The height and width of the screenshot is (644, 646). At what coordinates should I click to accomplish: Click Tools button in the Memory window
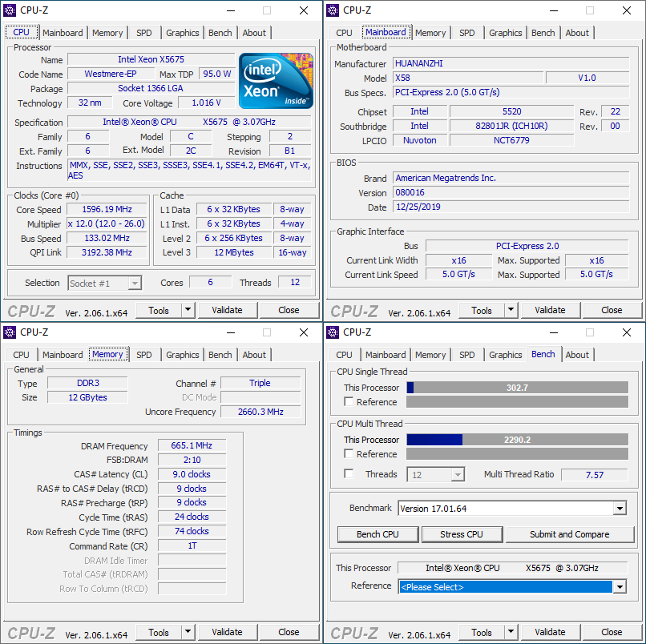click(x=159, y=632)
